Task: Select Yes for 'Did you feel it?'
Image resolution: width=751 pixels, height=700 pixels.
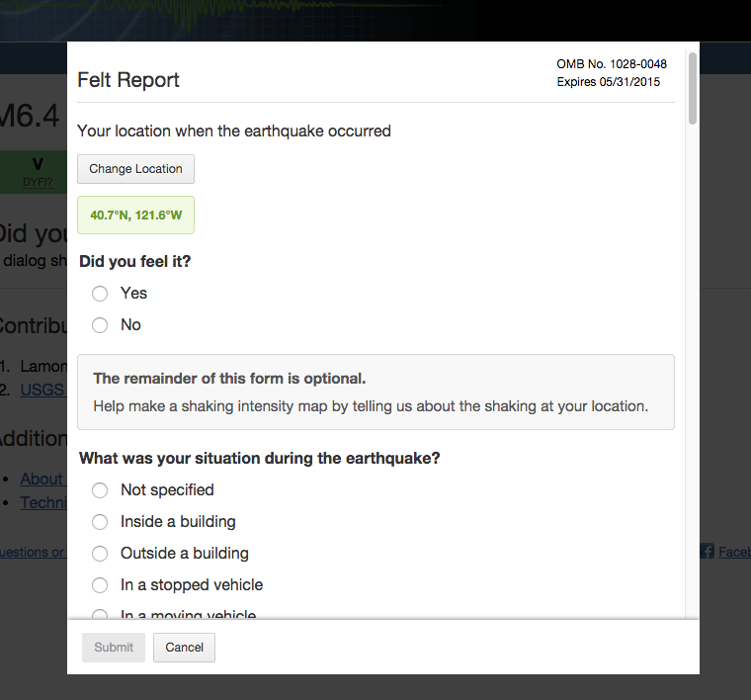Action: click(x=100, y=294)
